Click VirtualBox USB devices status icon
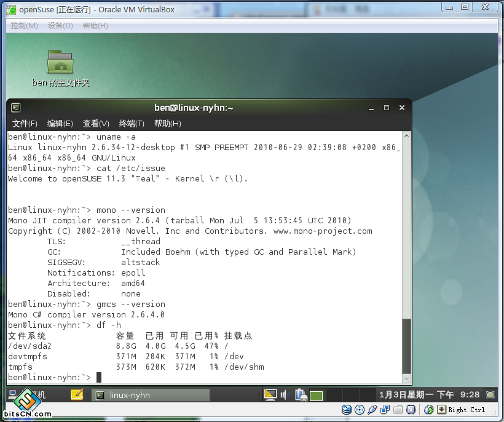The height and width of the screenshot is (422, 504). coord(372,410)
